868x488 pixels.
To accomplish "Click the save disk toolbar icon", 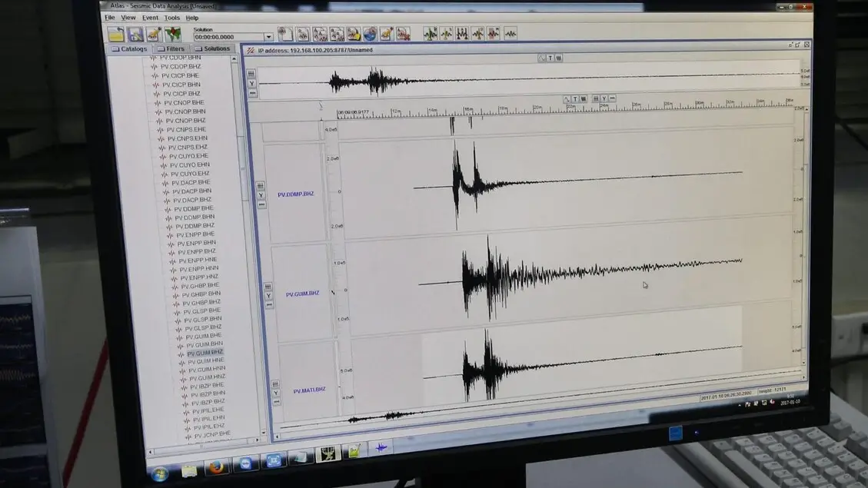I will 135,35.
